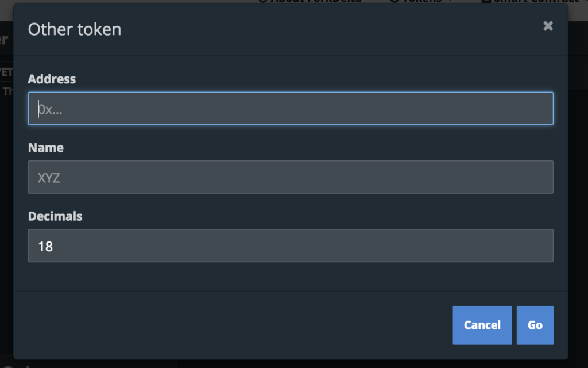Focus the Address input field
The width and height of the screenshot is (588, 368).
(x=291, y=109)
